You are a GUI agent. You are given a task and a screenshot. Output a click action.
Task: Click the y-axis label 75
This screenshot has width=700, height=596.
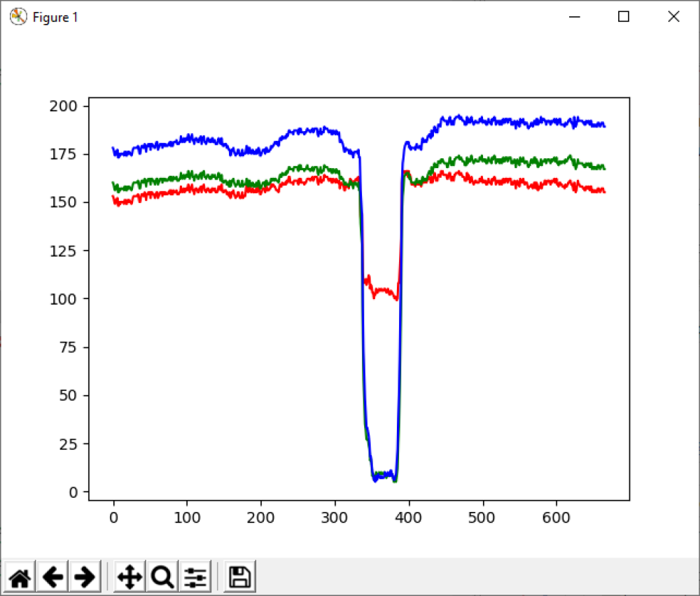(x=68, y=347)
